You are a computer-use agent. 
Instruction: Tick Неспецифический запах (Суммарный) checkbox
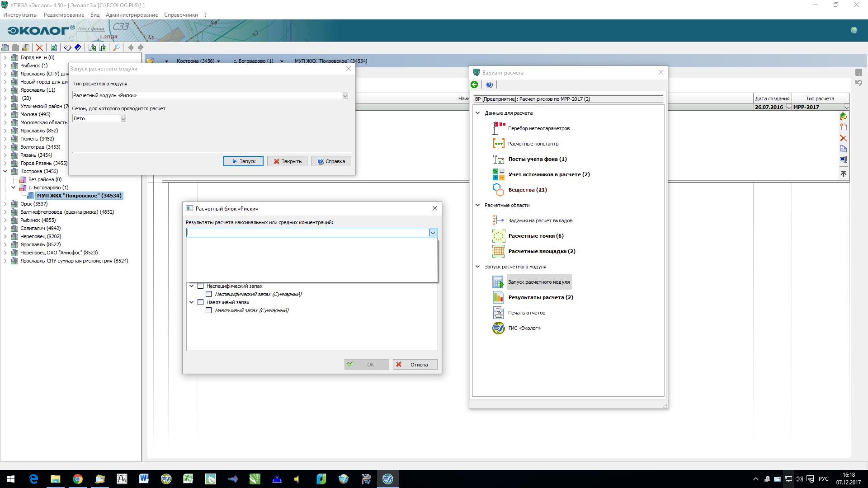209,294
